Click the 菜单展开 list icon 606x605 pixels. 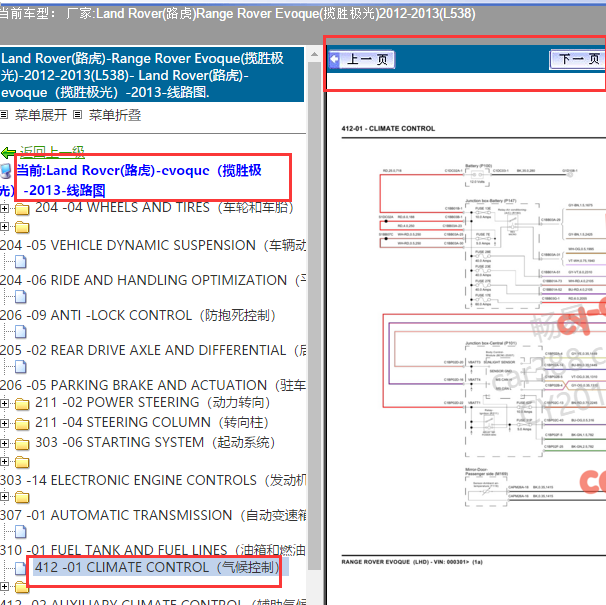[4, 115]
